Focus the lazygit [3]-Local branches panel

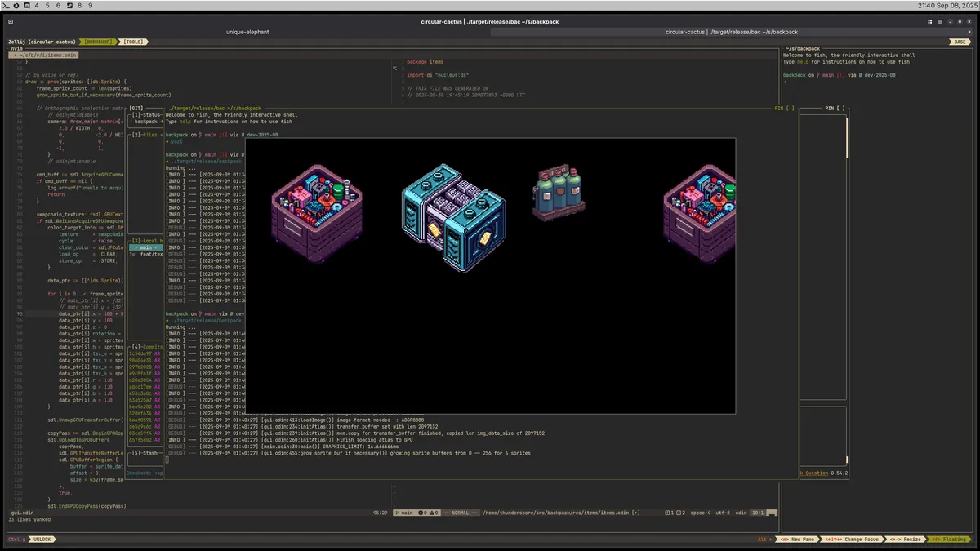point(147,241)
